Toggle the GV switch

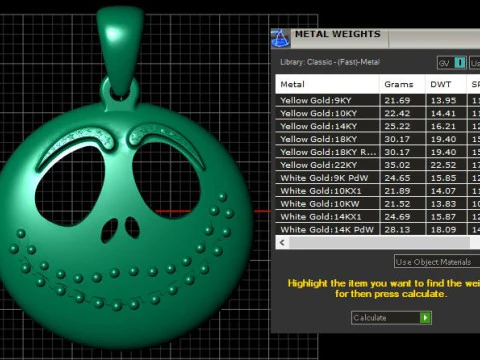coord(452,63)
